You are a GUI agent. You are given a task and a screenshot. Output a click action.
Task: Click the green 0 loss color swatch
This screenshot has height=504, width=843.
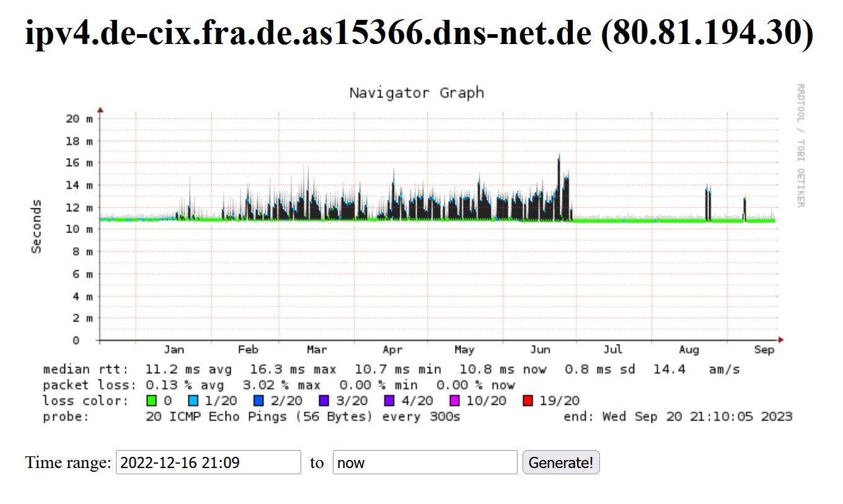151,400
